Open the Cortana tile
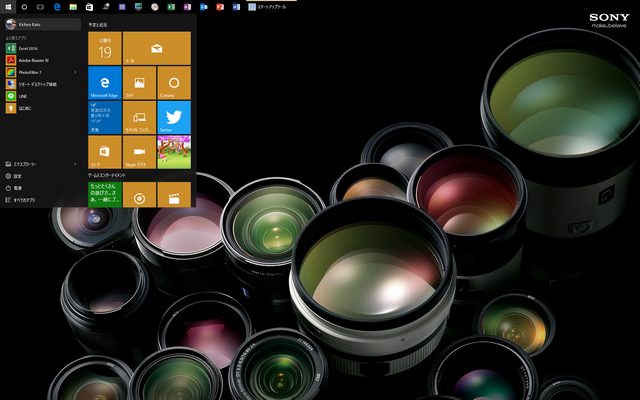The image size is (640, 400). [174, 83]
